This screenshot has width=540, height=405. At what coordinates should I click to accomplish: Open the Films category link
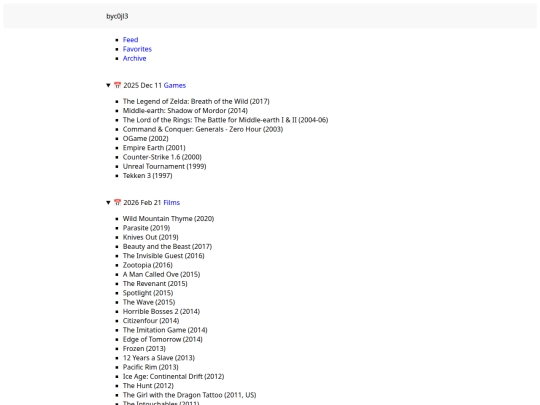tap(172, 202)
